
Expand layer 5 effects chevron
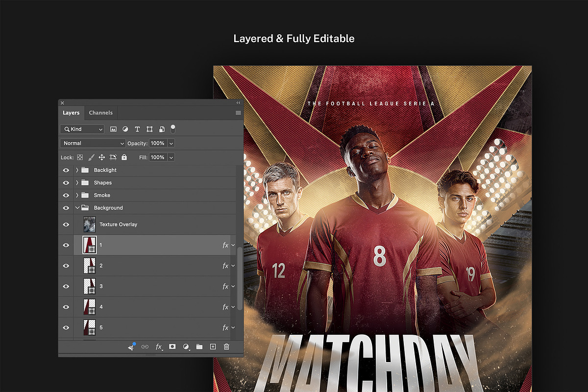[x=233, y=327]
